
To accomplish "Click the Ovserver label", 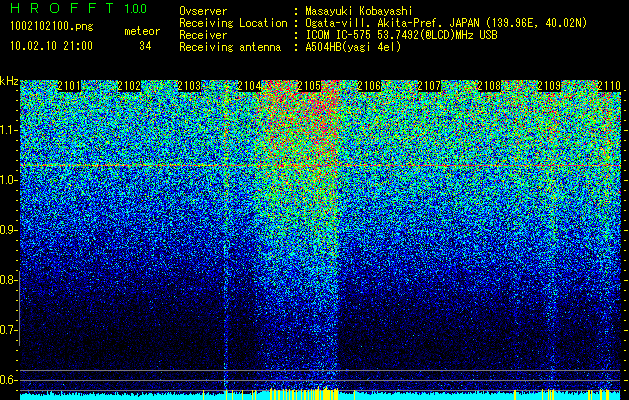I will 203,12.
